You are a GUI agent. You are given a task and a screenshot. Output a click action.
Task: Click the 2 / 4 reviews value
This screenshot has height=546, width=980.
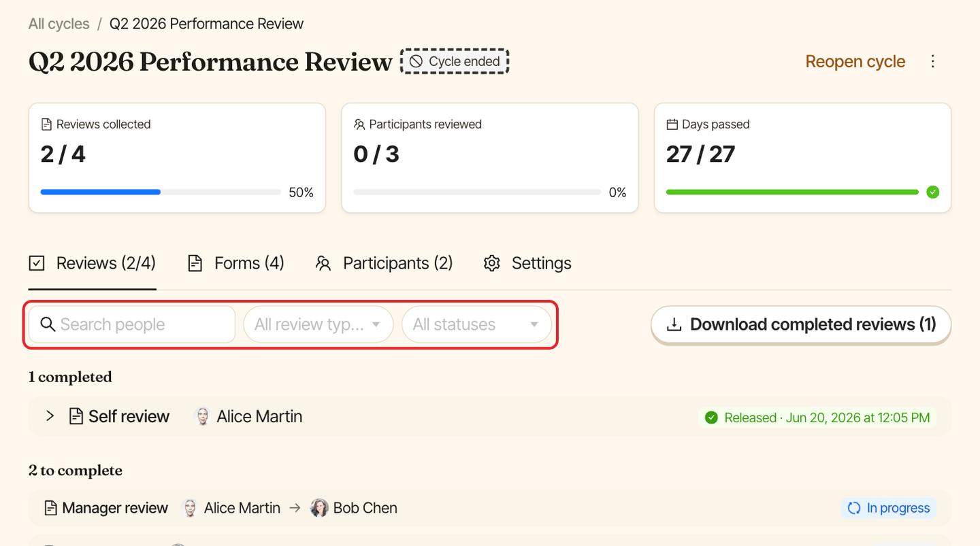(x=63, y=154)
